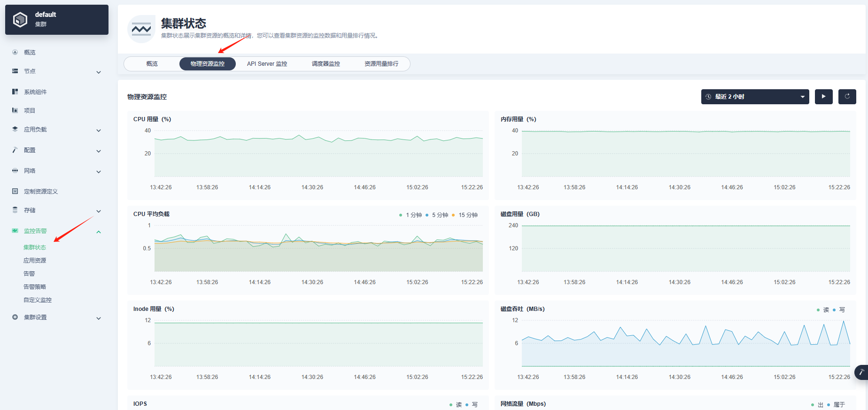Screen dimensions: 868x410
Task: Open the 最近 2 小时 time range dropdown
Action: (x=755, y=97)
